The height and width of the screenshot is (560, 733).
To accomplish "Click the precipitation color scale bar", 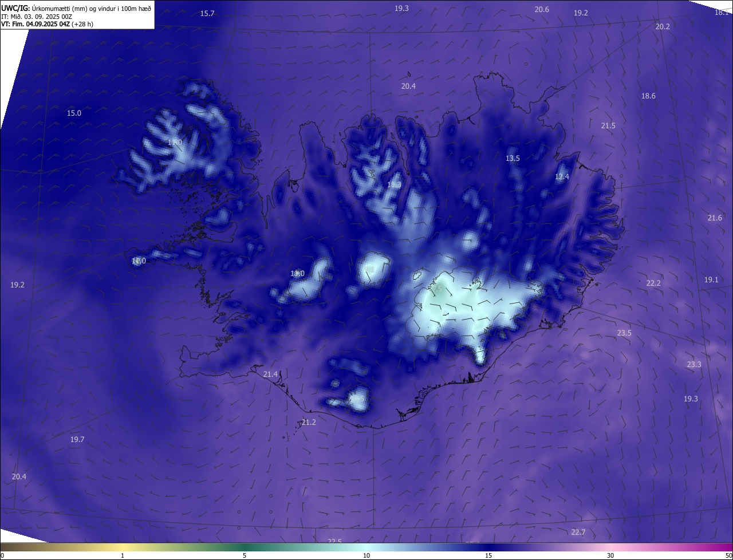I will click(366, 547).
